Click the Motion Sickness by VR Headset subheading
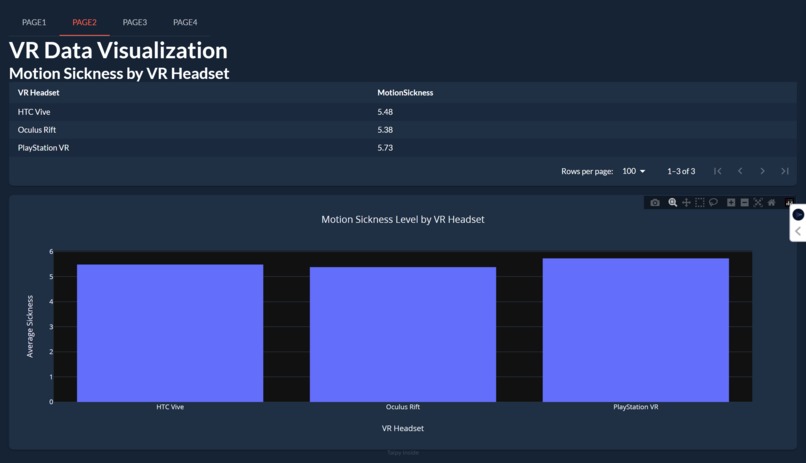Screen dimensions: 806x463 (x=119, y=73)
